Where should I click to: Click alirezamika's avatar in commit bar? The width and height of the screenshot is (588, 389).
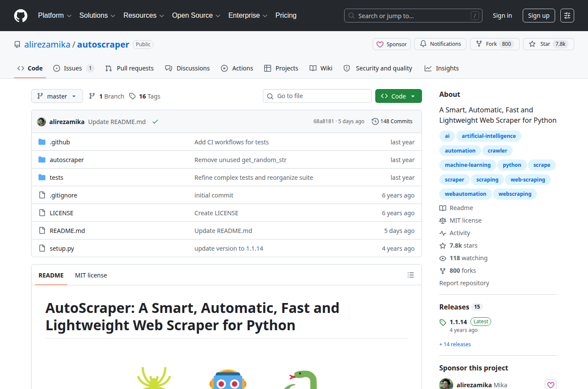tap(42, 122)
